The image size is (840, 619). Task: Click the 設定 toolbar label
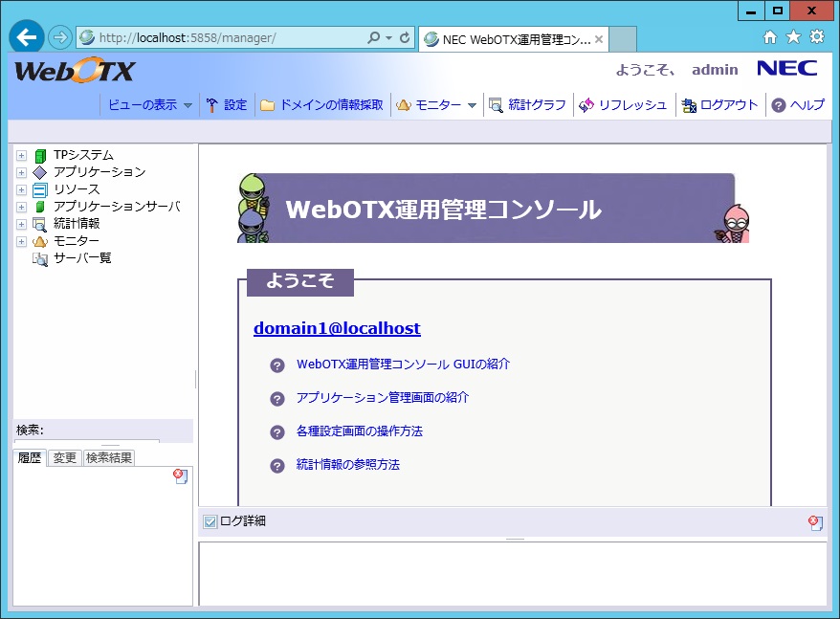(235, 105)
